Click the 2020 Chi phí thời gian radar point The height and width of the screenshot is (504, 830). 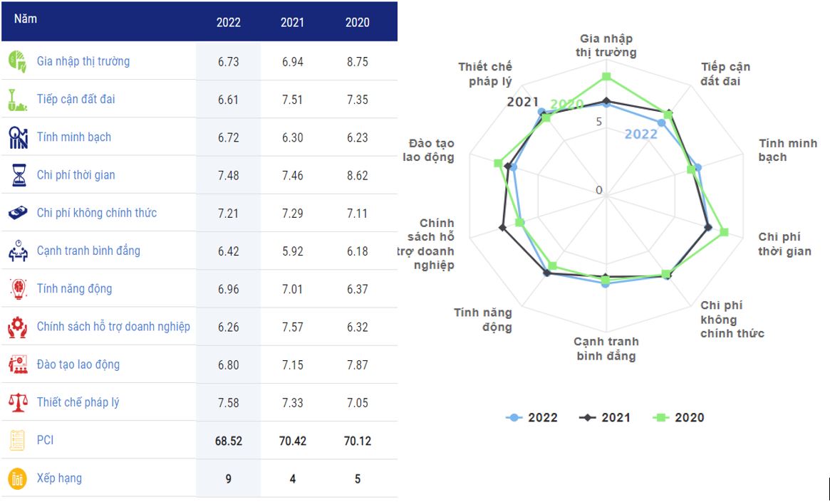724,231
